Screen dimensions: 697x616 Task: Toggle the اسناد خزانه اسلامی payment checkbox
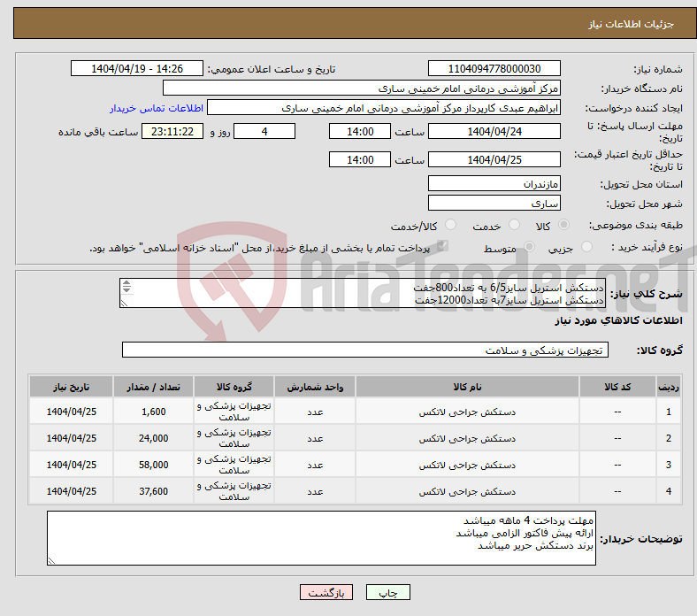tap(442, 246)
